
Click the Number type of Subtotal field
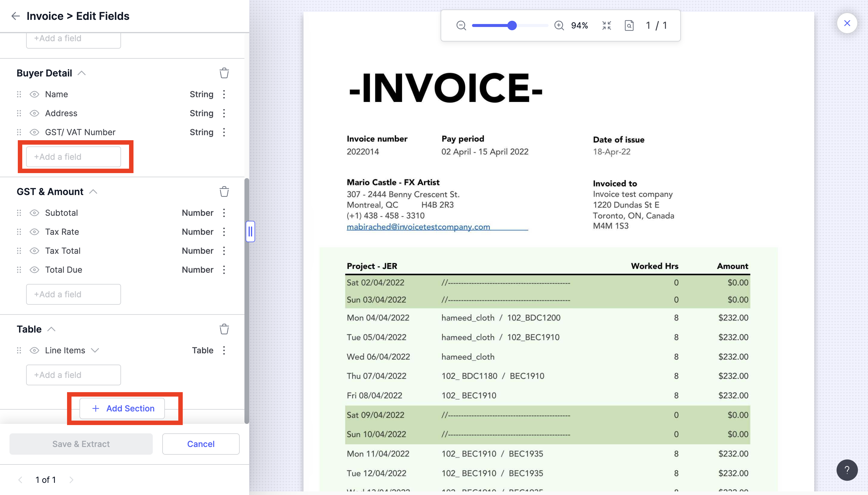click(198, 213)
